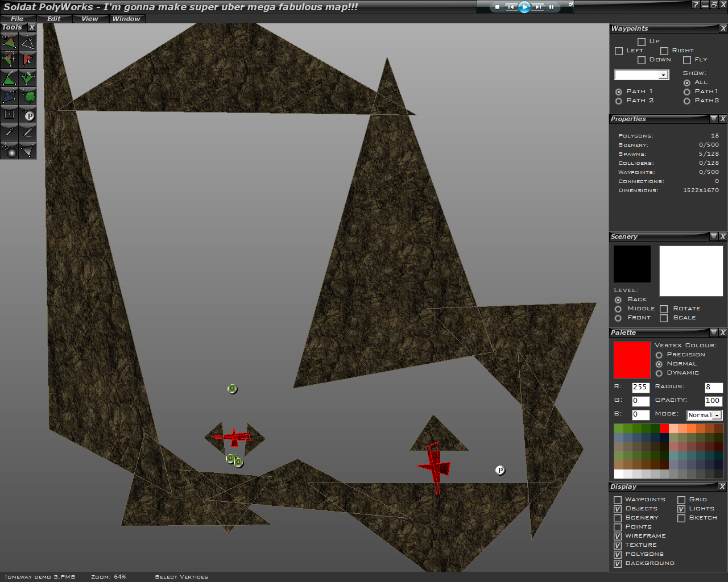Toggle the Wireframe display checkbox
728x582 pixels.
[618, 536]
